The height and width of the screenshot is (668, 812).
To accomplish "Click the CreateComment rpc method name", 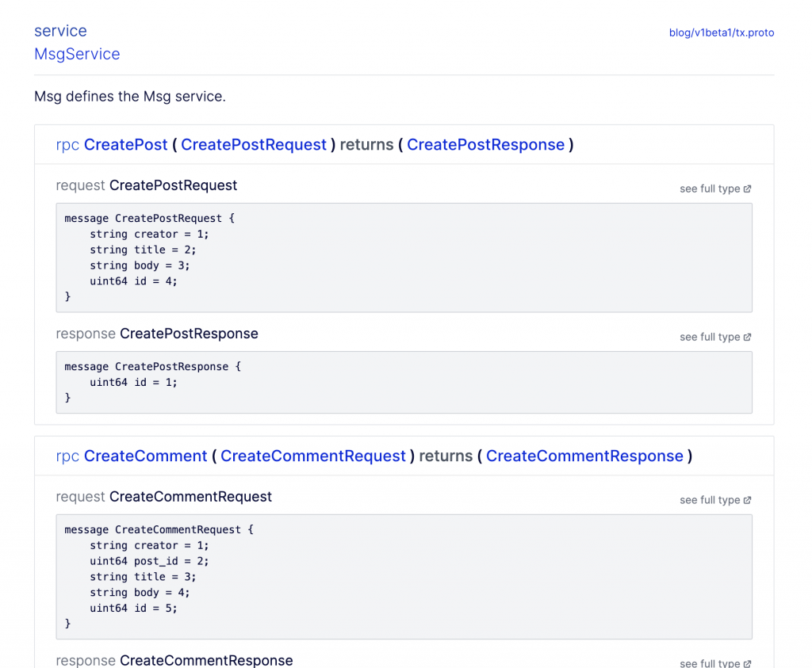I will 145,456.
